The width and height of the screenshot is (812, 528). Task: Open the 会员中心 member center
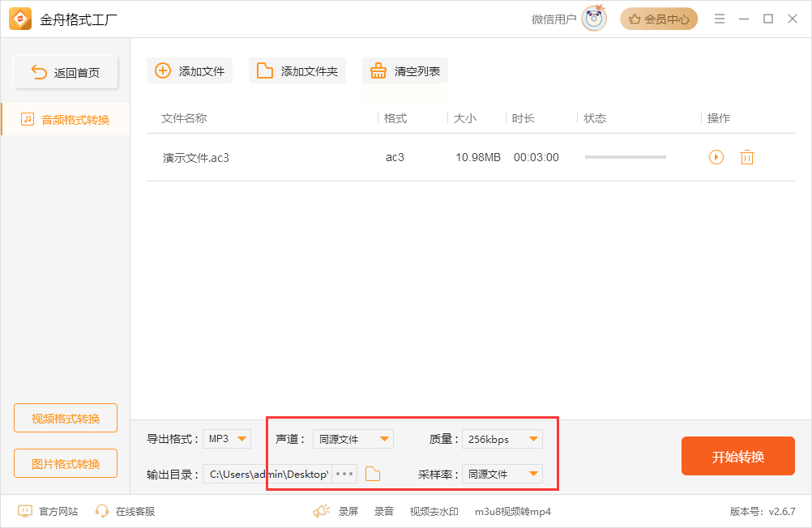coord(659,19)
